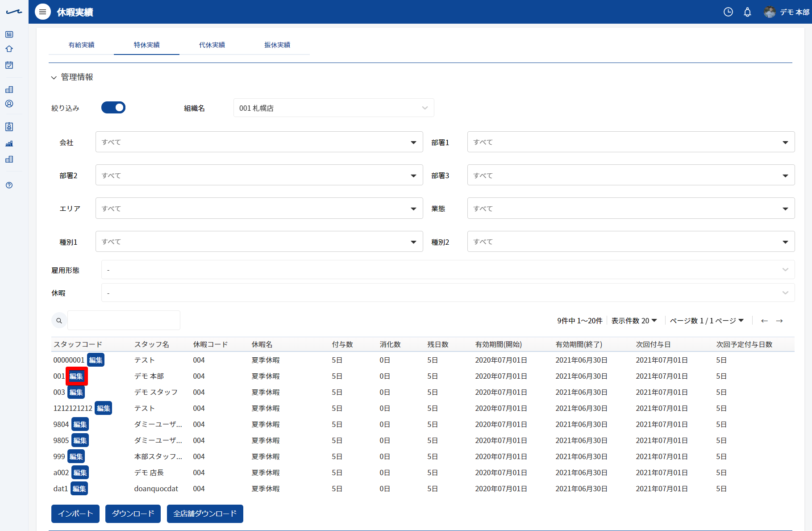Open ページ数 1/1 page selector
The image size is (812, 531).
tap(707, 321)
